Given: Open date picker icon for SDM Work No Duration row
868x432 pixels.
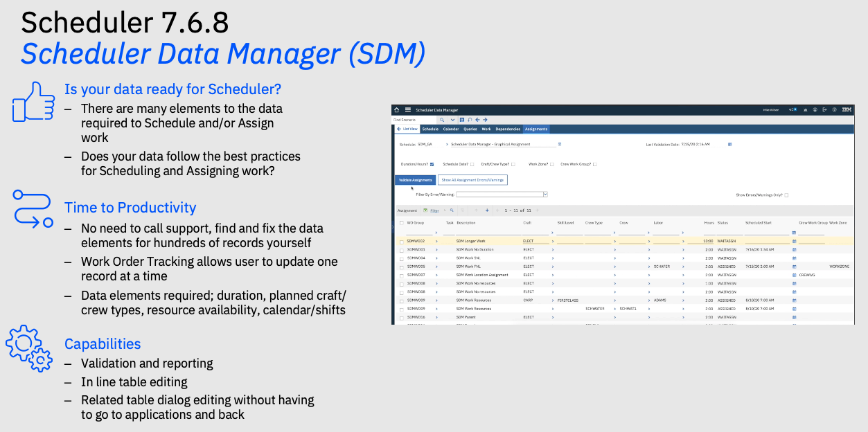Looking at the screenshot, I should [x=794, y=250].
